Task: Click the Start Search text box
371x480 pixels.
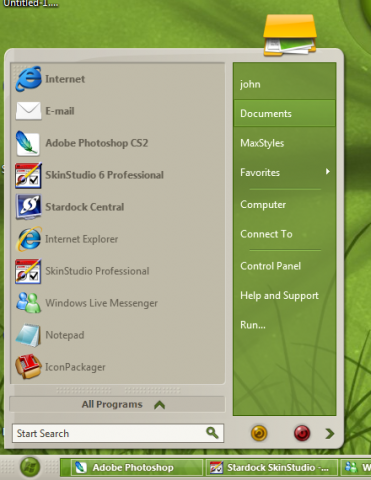Action: point(118,433)
